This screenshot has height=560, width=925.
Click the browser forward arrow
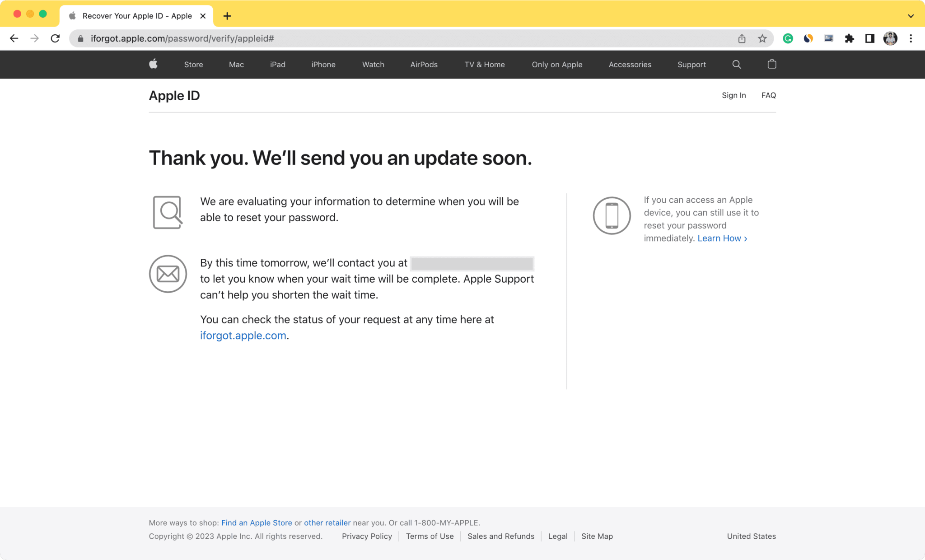click(x=35, y=38)
